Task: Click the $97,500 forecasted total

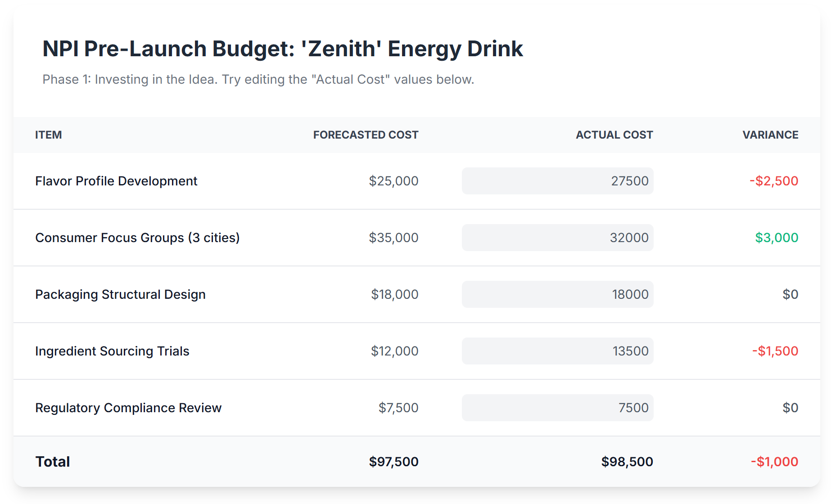Action: click(x=393, y=462)
